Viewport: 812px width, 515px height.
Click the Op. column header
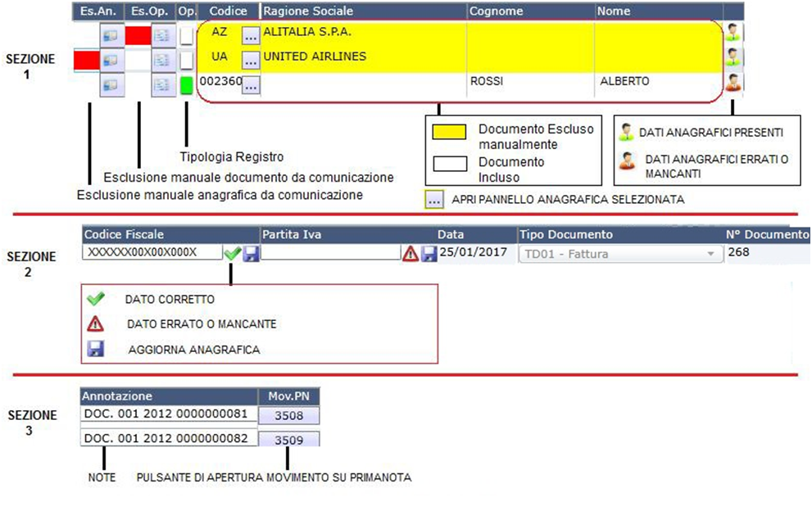(187, 11)
